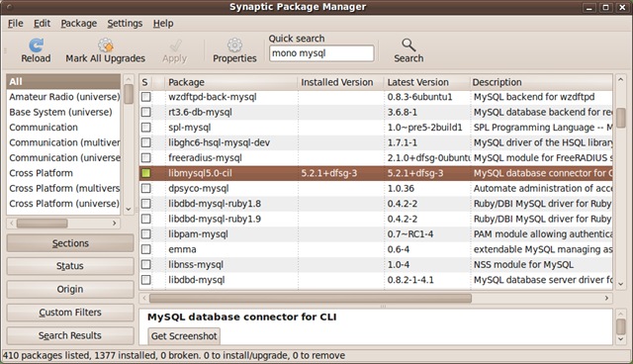Image resolution: width=633 pixels, height=364 pixels.
Task: Toggle status checkbox for wzdftpd-back-mysql
Action: pos(145,97)
